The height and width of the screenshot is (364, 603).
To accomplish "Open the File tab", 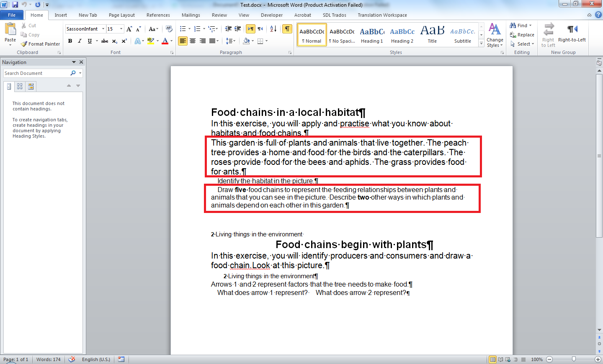I will tap(12, 15).
